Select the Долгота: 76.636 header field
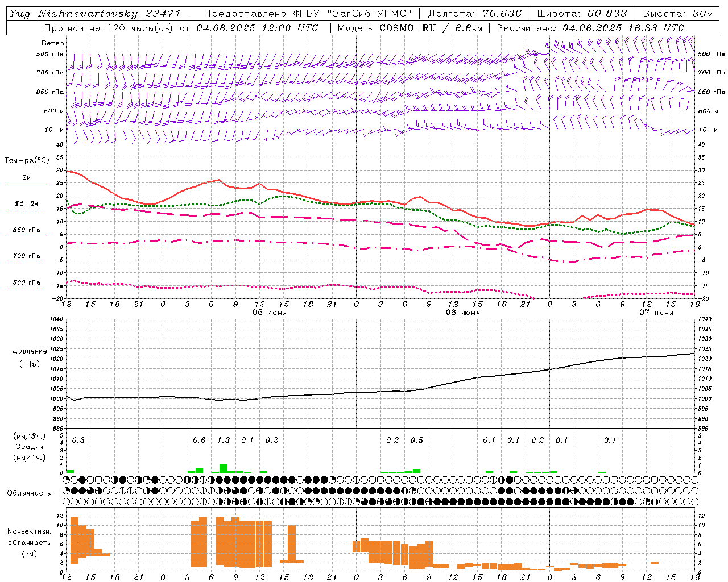The image size is (728, 582). [474, 14]
